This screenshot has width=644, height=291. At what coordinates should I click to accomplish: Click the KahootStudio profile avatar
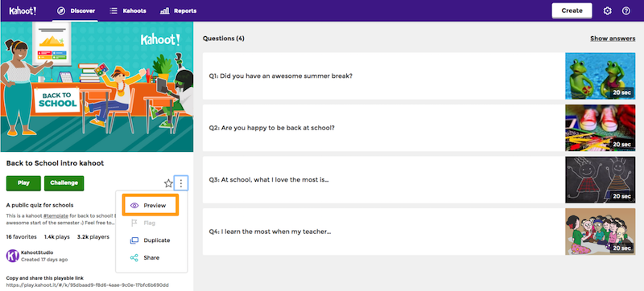click(x=13, y=256)
